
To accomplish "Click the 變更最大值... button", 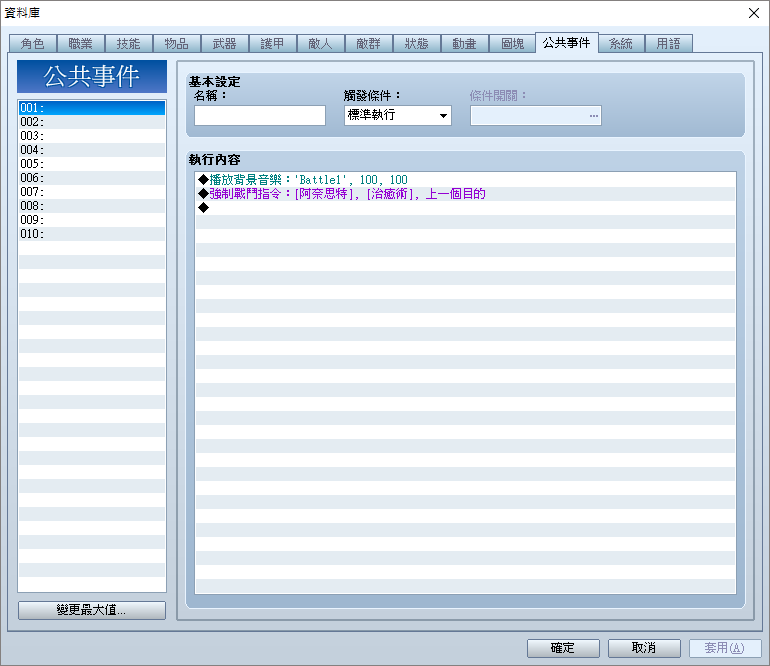I will pyautogui.click(x=92, y=610).
